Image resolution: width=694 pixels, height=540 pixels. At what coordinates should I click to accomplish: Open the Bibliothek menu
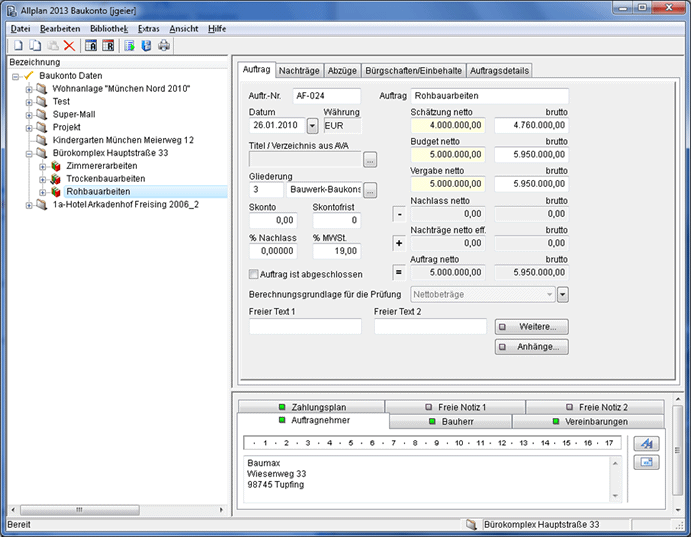coord(109,29)
